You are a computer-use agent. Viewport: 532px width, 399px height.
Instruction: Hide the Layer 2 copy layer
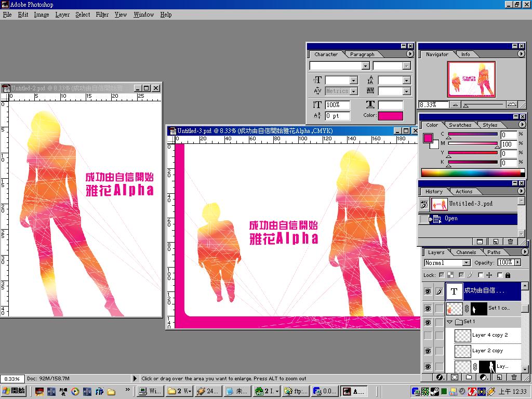[428, 351]
